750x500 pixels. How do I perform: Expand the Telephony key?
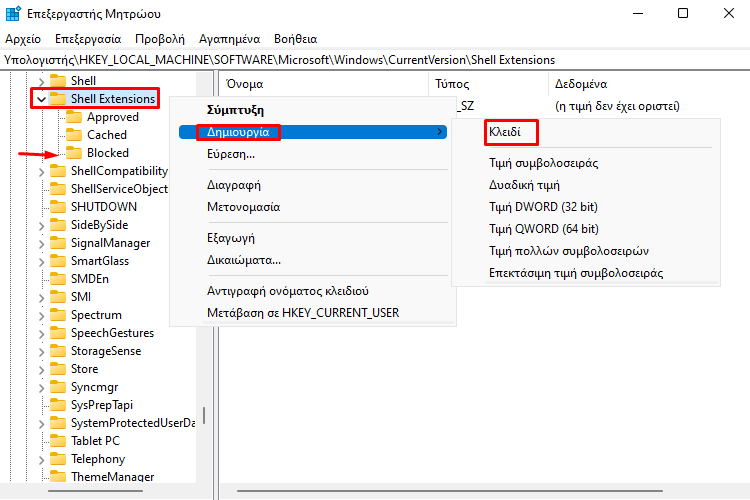tap(42, 460)
